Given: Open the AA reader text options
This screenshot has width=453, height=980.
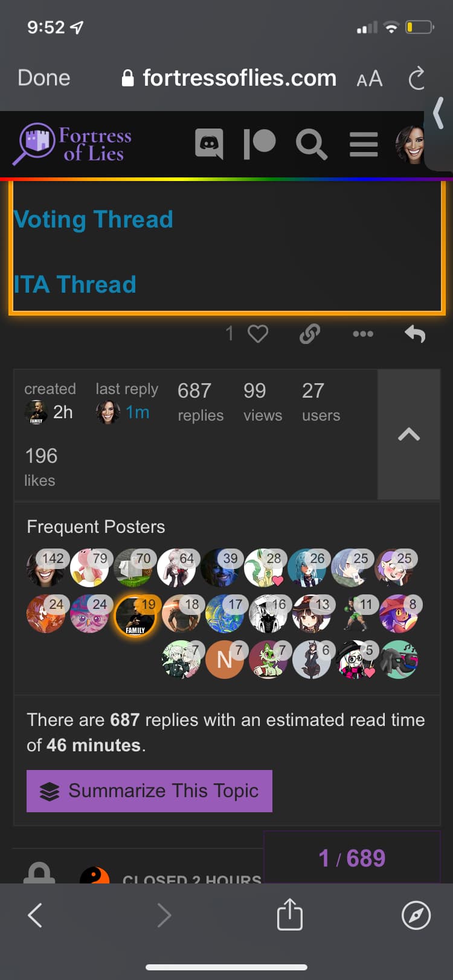Looking at the screenshot, I should pyautogui.click(x=370, y=78).
